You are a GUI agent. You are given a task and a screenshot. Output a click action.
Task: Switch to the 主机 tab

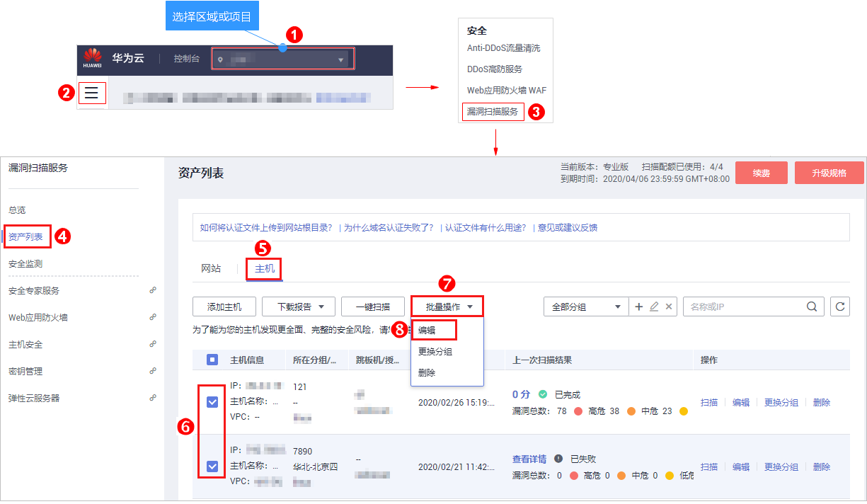pyautogui.click(x=264, y=269)
